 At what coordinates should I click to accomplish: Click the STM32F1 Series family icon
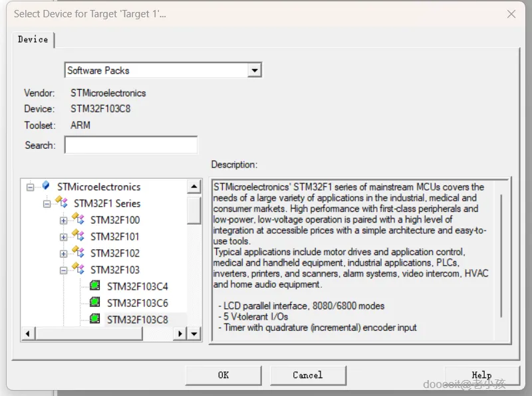[62, 202]
